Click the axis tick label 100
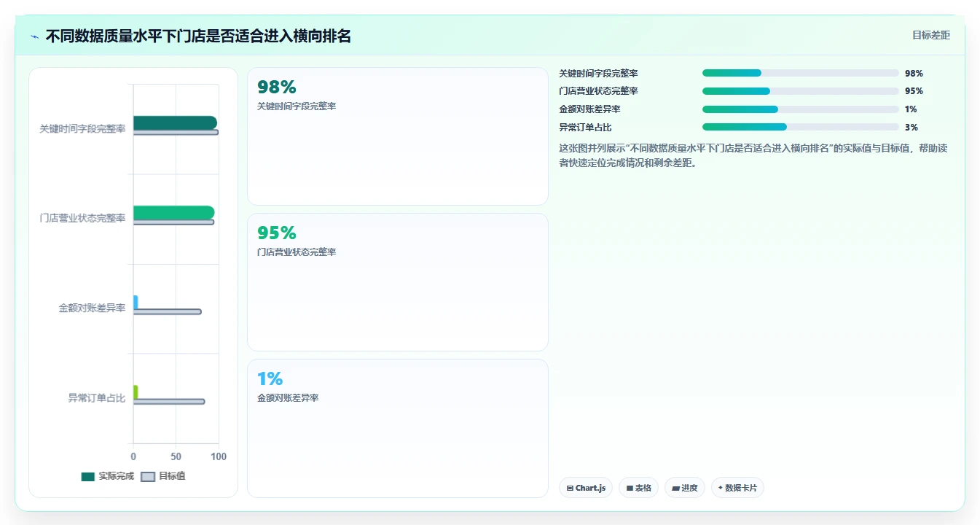This screenshot has width=980, height=525. [x=218, y=456]
